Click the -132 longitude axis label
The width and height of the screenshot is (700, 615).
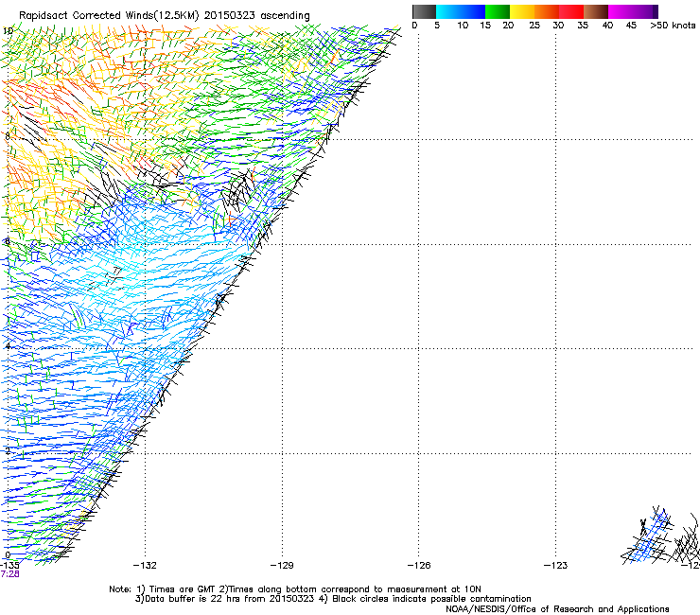[145, 566]
